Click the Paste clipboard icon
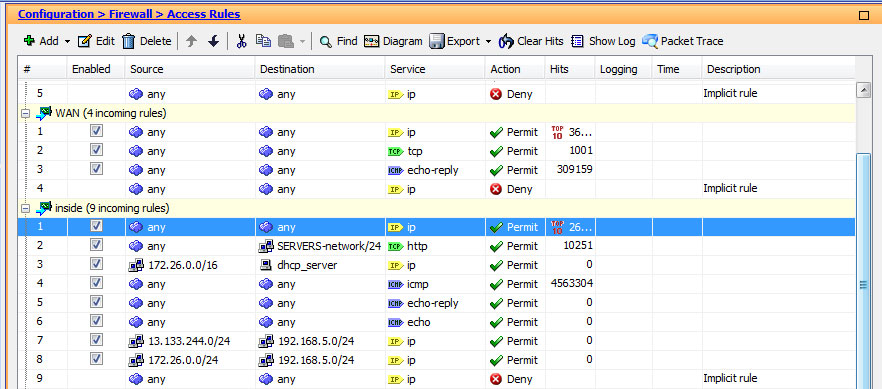This screenshot has height=389, width=882. point(286,40)
